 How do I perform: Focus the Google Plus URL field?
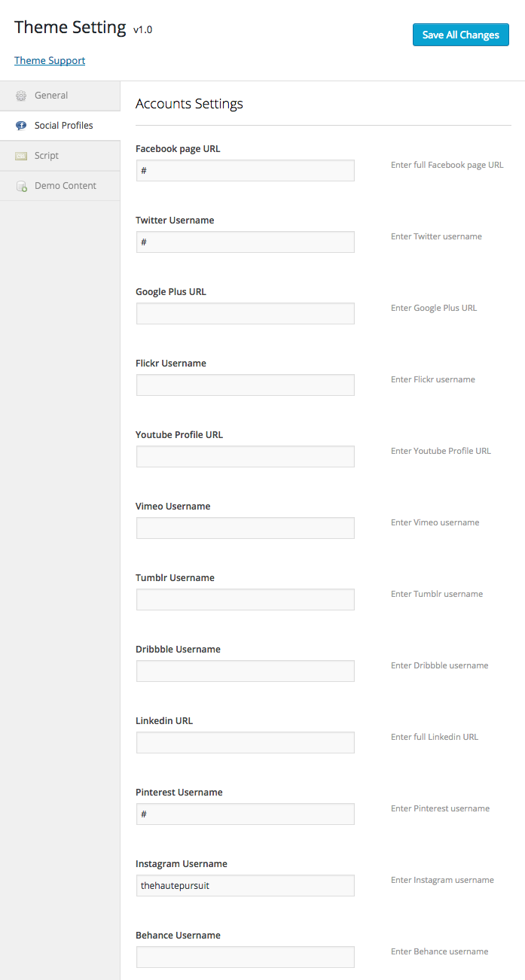point(245,313)
